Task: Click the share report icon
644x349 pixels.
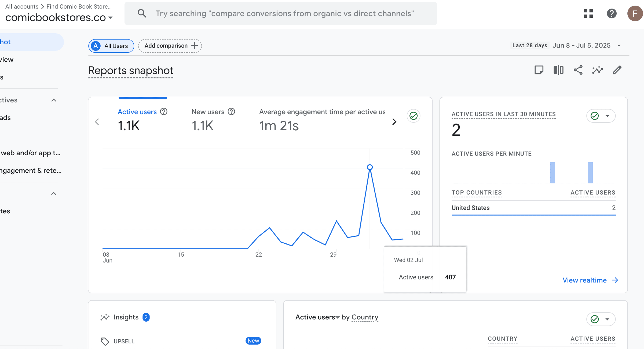Action: click(x=578, y=70)
